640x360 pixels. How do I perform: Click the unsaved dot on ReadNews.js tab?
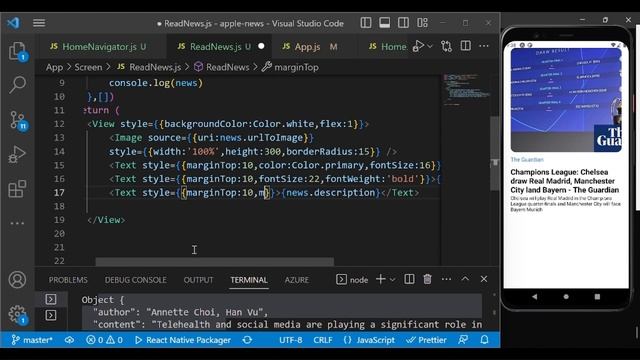[261, 46]
